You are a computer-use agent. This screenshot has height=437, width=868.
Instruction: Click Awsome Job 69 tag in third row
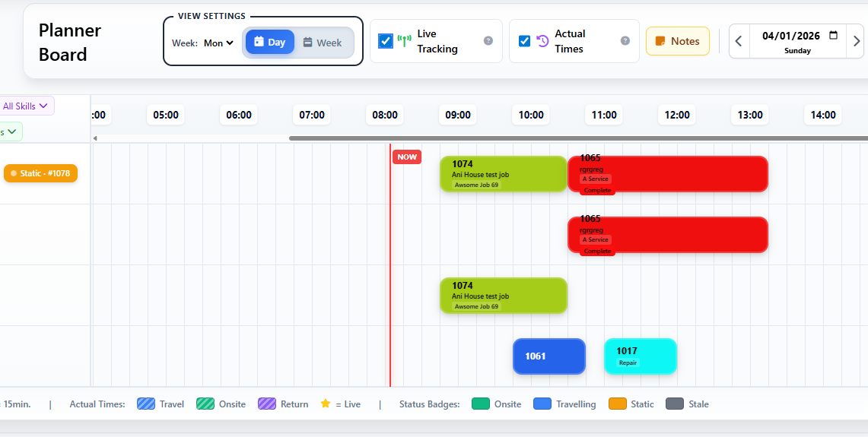477,306
